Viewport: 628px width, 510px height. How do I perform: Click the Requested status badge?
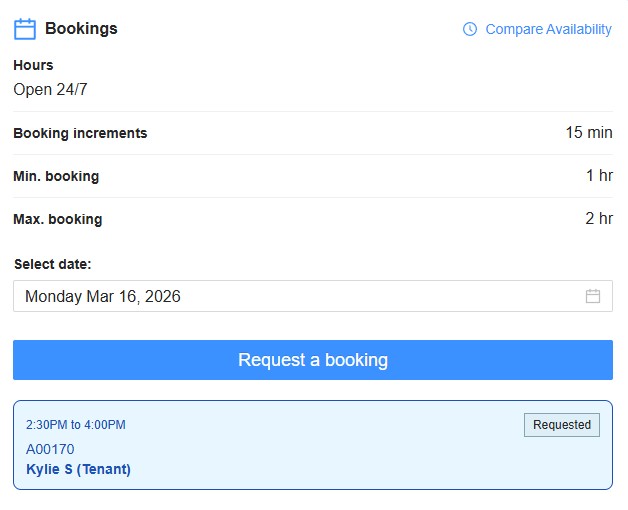tap(562, 425)
